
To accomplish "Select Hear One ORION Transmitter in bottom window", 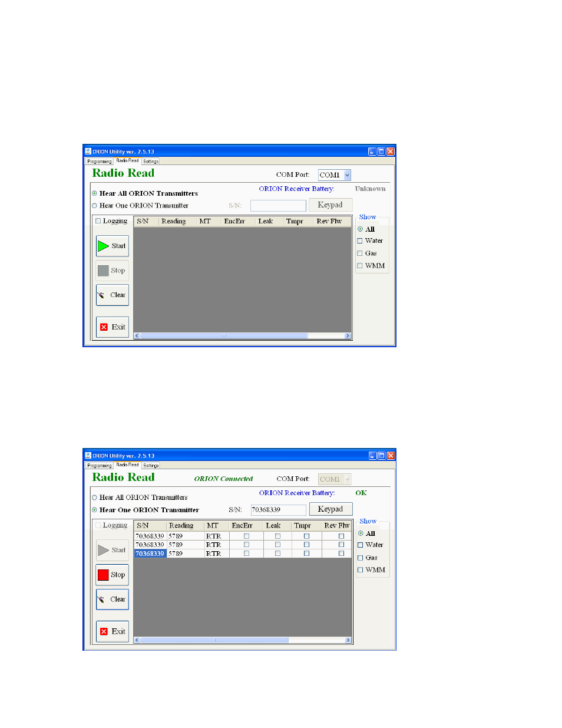I will click(94, 510).
